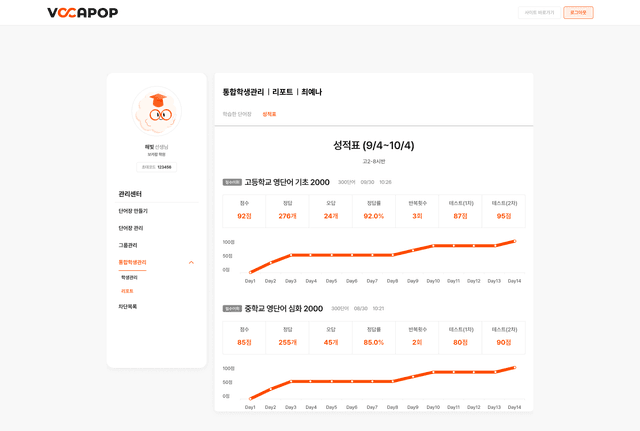The width and height of the screenshot is (640, 431).
Task: Click 통합학생관리 in the breadcrumb title
Action: tap(243, 92)
